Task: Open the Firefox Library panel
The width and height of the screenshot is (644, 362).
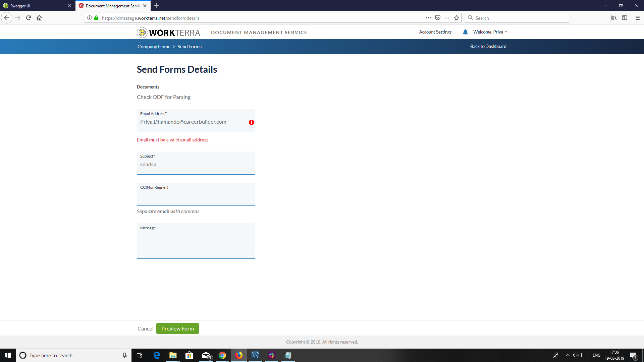Action: point(614,18)
